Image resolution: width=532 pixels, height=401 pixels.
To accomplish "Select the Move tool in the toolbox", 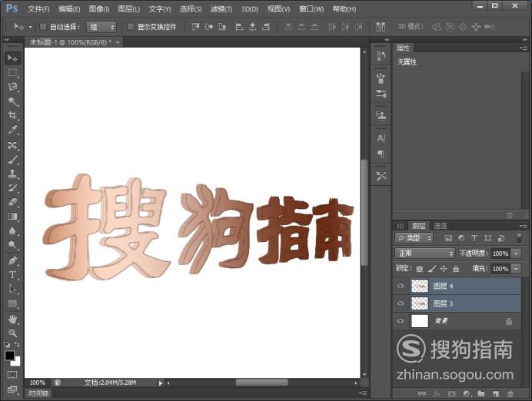I will 12,58.
